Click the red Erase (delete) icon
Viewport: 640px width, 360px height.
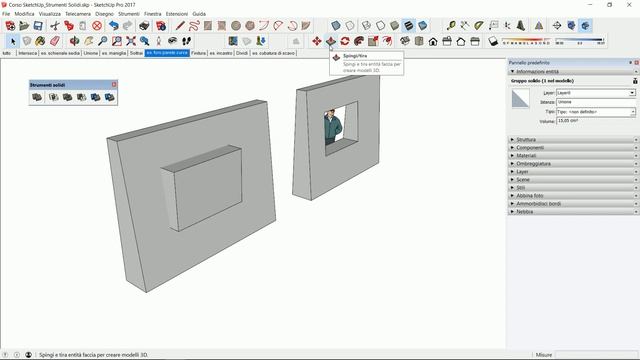97,26
